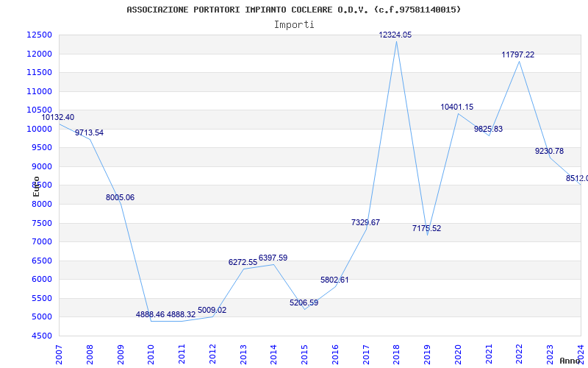Click the y-axis value 5000

pyautogui.click(x=41, y=317)
